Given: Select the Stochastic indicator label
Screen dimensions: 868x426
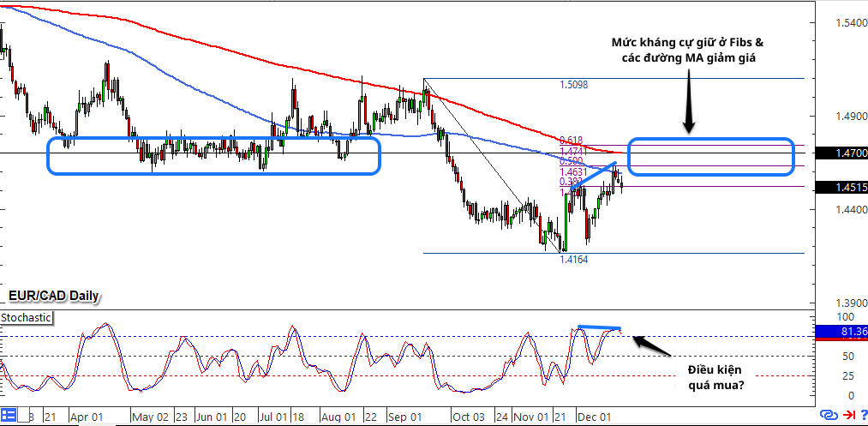Looking at the screenshot, I should (27, 318).
